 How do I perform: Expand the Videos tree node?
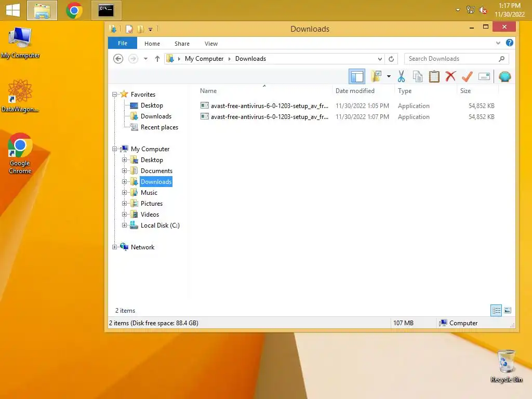[x=125, y=215]
